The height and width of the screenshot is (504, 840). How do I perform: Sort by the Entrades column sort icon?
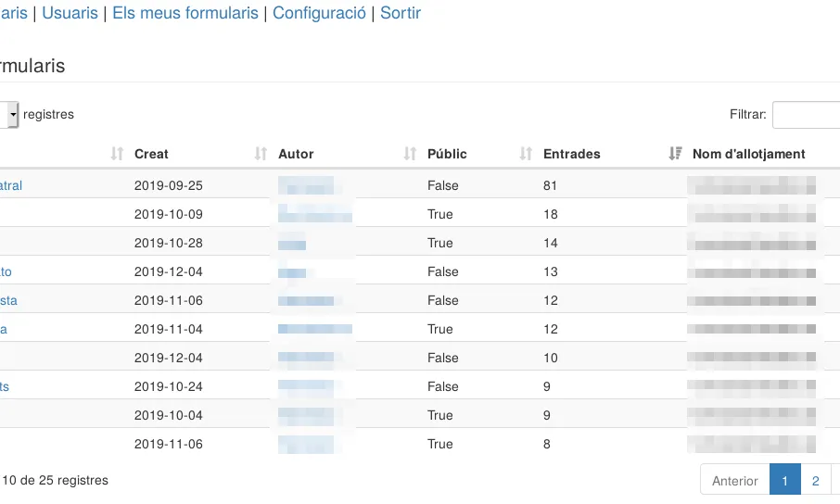pyautogui.click(x=675, y=154)
